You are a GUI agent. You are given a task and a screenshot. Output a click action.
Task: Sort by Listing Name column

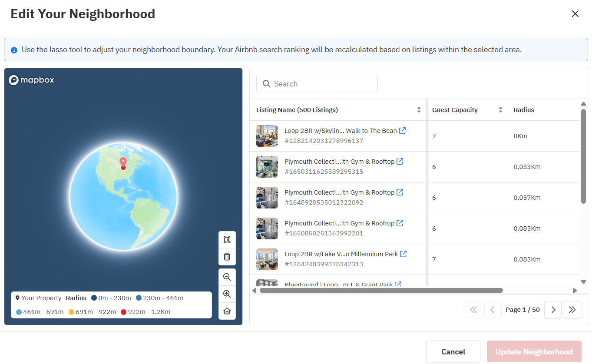[419, 110]
